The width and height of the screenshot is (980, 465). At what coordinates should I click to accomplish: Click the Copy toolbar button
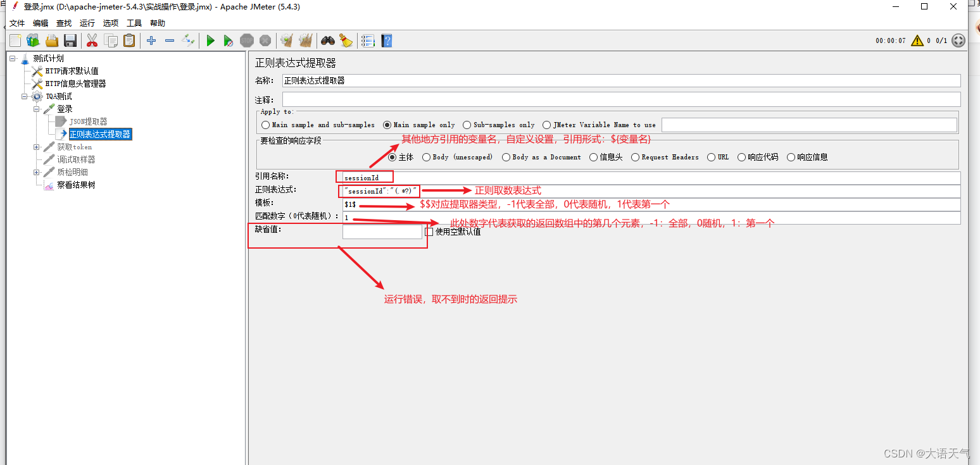click(111, 40)
